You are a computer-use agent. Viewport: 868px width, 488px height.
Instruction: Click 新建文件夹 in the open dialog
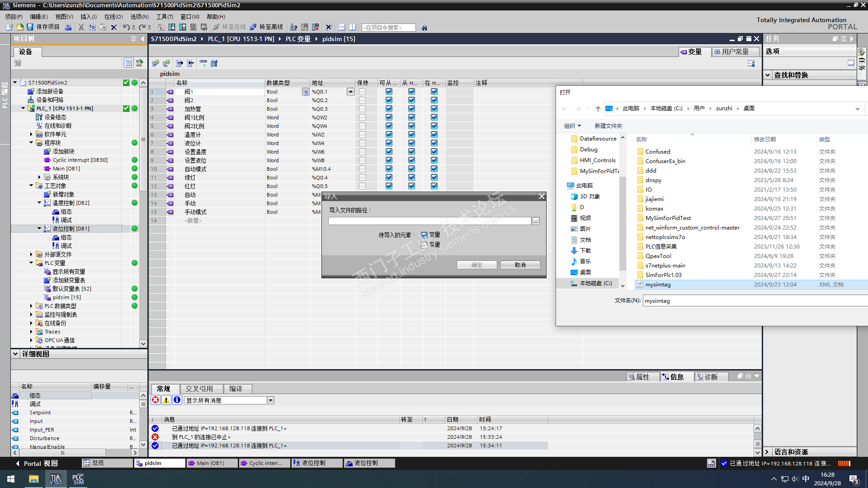608,126
